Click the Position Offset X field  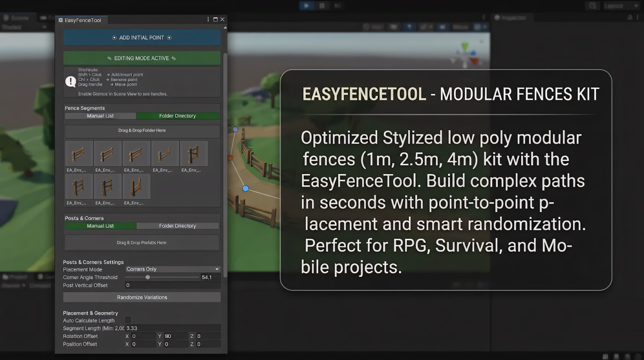[144, 344]
